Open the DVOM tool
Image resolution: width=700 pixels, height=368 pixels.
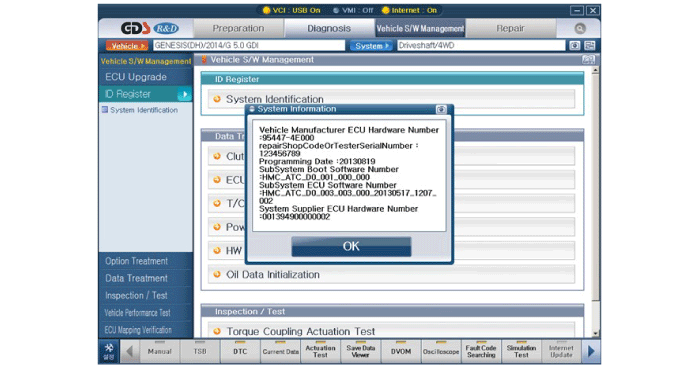pos(400,351)
